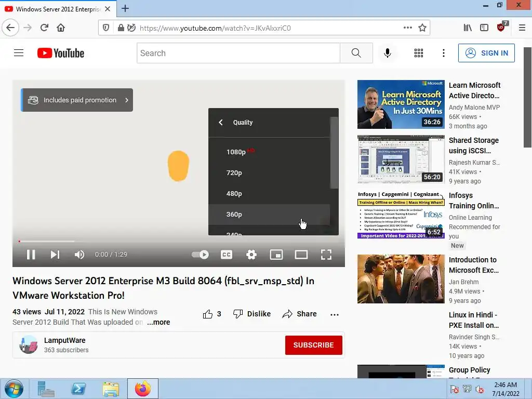Viewport: 532px width, 399px height.
Task: Close the Windows Server 2012 tab
Action: 108,9
